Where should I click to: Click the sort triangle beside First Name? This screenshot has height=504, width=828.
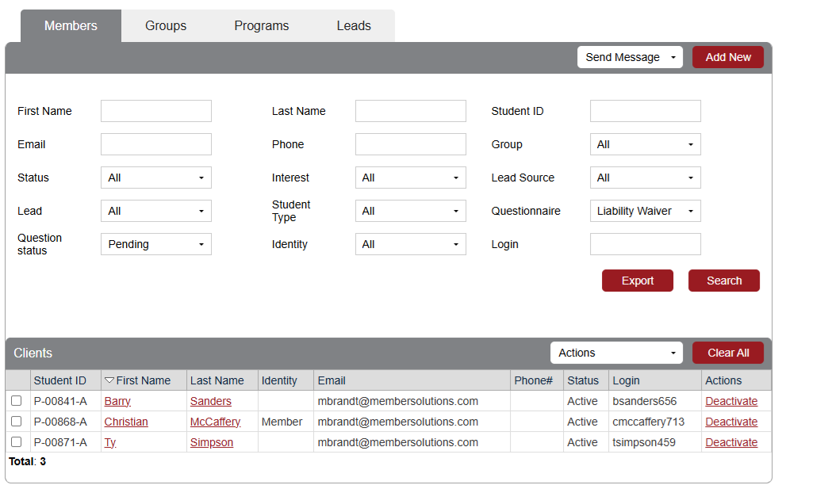(109, 380)
